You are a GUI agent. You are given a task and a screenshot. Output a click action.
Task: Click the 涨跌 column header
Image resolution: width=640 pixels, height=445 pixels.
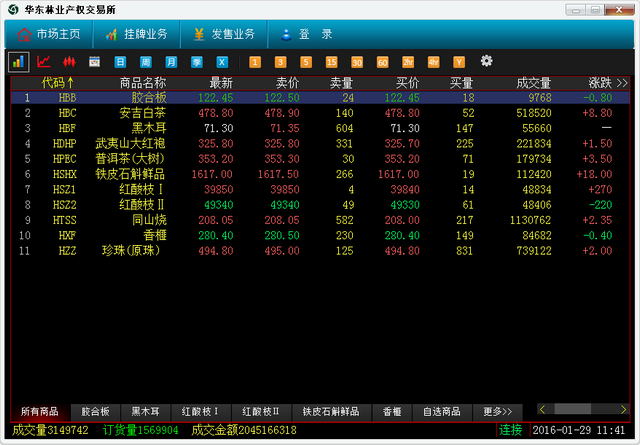(600, 83)
